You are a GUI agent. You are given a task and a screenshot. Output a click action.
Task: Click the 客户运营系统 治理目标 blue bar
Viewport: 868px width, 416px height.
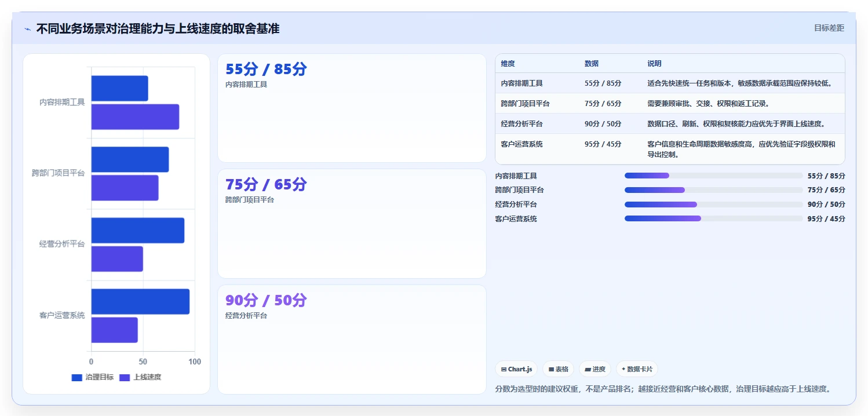(x=140, y=301)
